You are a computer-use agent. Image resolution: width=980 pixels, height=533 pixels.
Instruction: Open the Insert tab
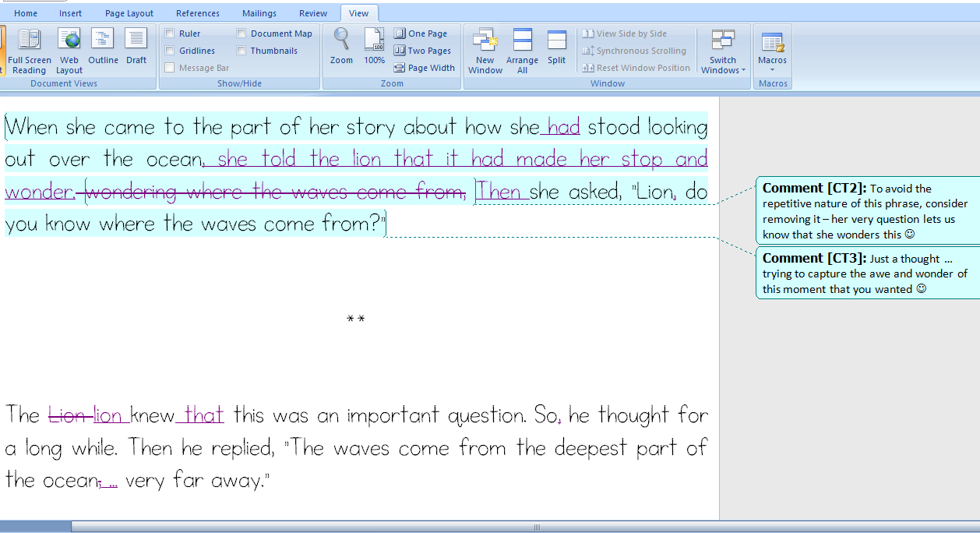tap(70, 13)
